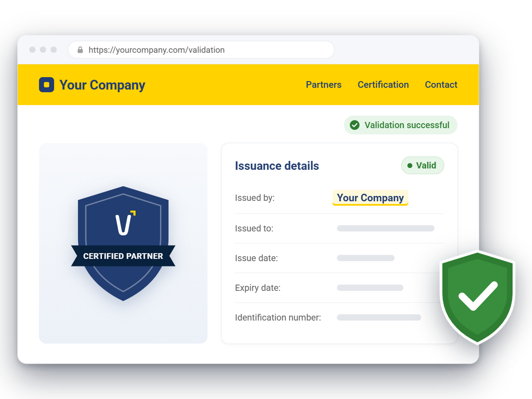The width and height of the screenshot is (532, 399).
Task: Open the Contact menu item
Action: pyautogui.click(x=441, y=85)
